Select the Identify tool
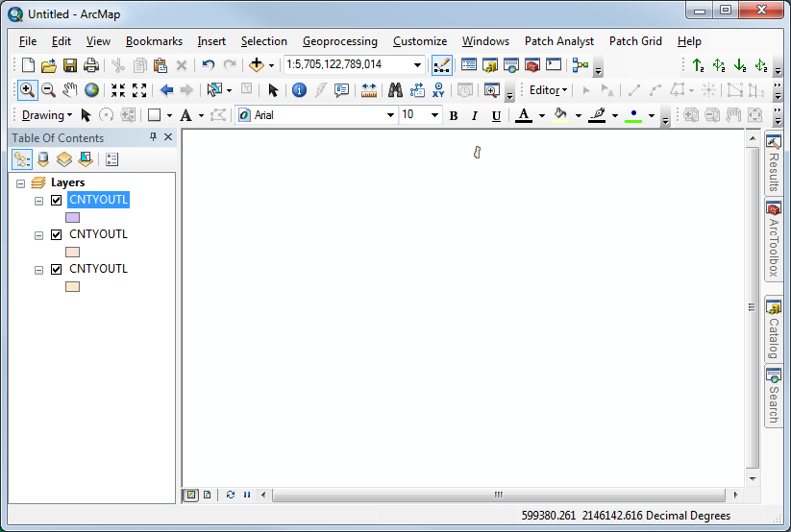Screen dimensions: 791x532 tap(299, 90)
